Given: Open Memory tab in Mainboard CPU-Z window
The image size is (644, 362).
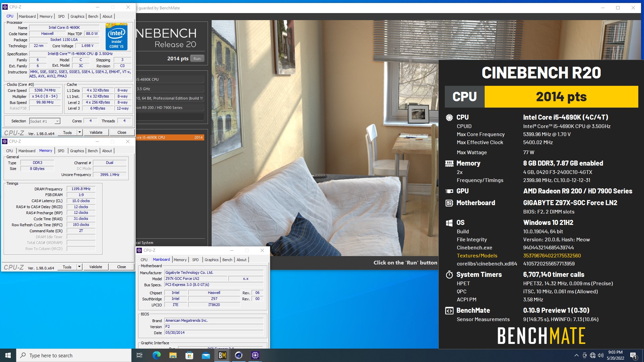Looking at the screenshot, I should 180,260.
